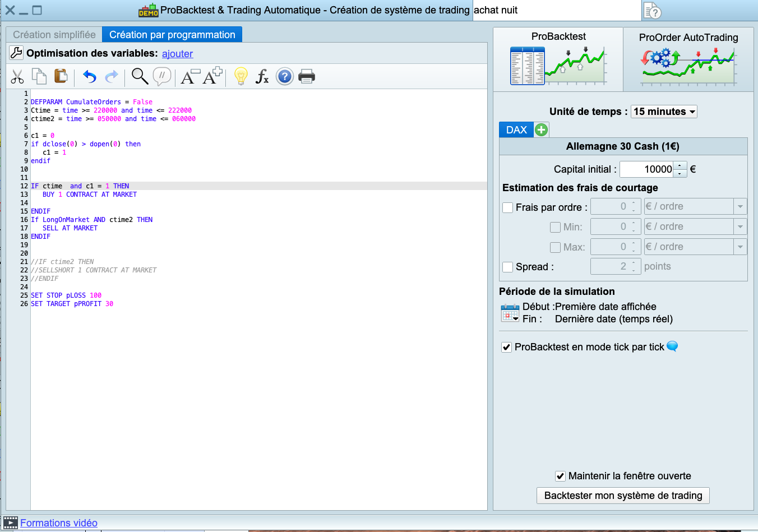Tick the Min brokerage fee checkbox
Image resolution: width=758 pixels, height=532 pixels.
pos(556,227)
